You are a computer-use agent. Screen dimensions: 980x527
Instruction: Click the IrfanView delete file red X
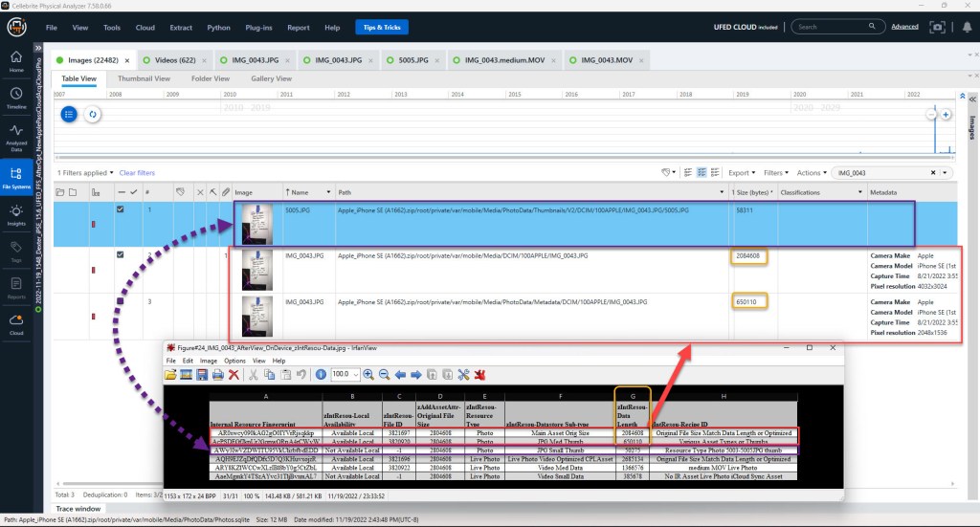click(234, 374)
